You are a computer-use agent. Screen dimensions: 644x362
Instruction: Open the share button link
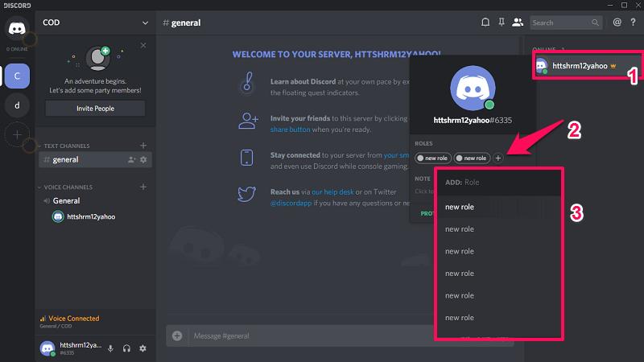[x=291, y=130]
